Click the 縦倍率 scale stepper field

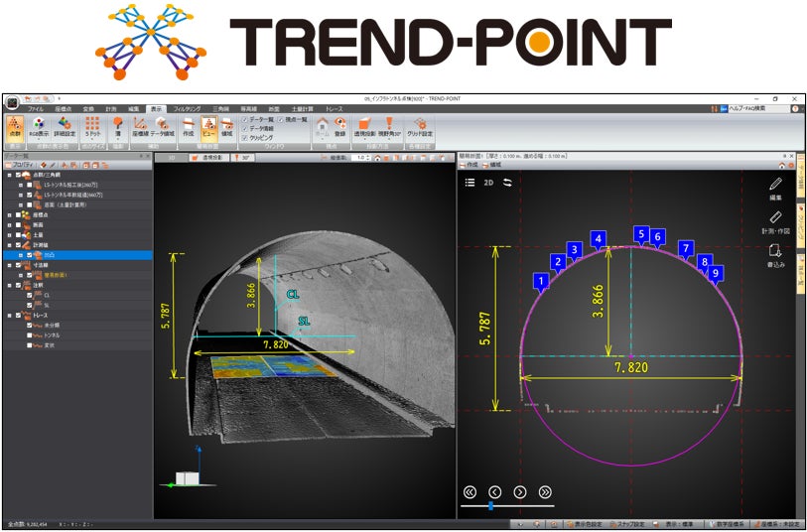pyautogui.click(x=360, y=158)
